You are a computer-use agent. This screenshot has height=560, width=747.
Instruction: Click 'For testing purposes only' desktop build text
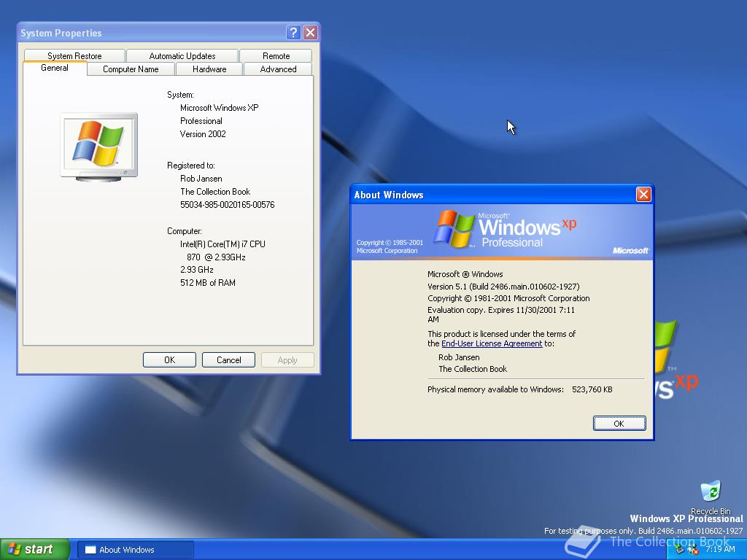click(x=643, y=531)
